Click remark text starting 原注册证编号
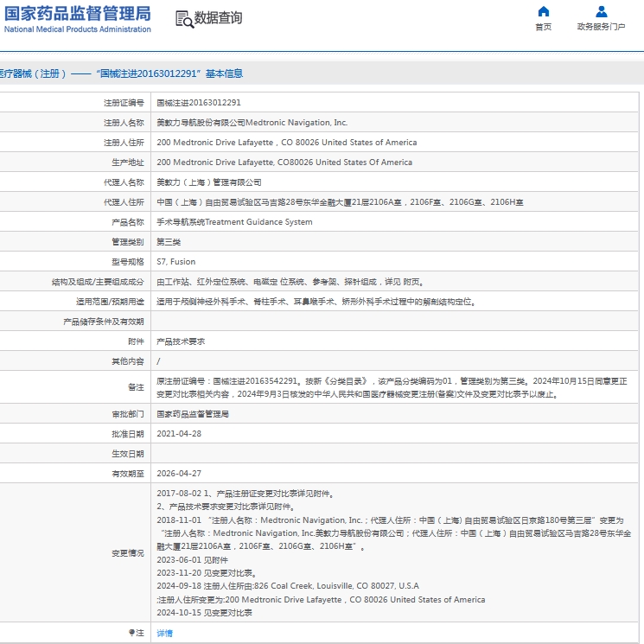This screenshot has height=644, width=644. tap(392, 388)
